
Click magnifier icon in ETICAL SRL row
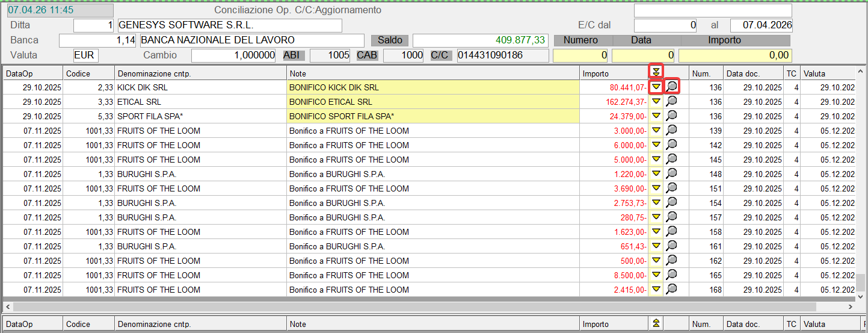pyautogui.click(x=671, y=101)
